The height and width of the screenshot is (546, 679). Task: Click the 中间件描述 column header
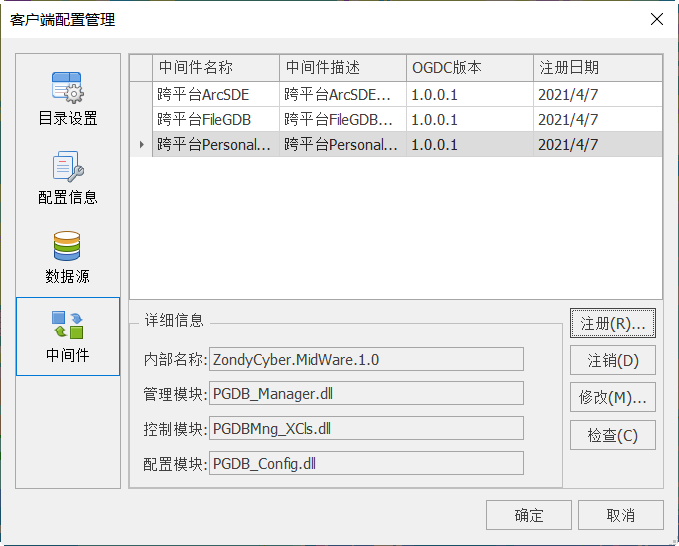343,68
